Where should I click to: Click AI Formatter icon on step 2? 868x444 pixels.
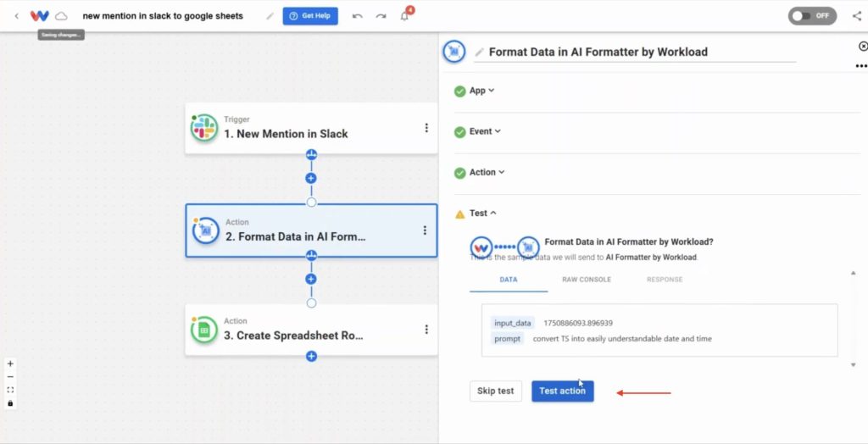coord(206,230)
